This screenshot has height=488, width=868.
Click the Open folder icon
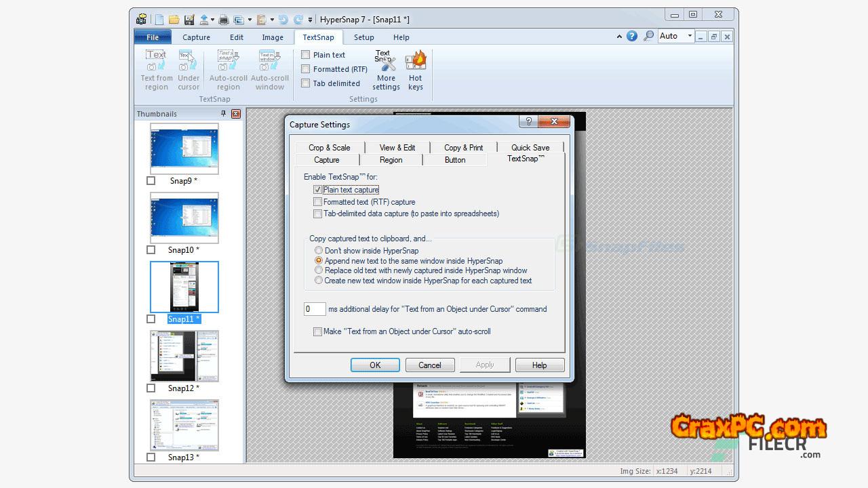(x=174, y=20)
